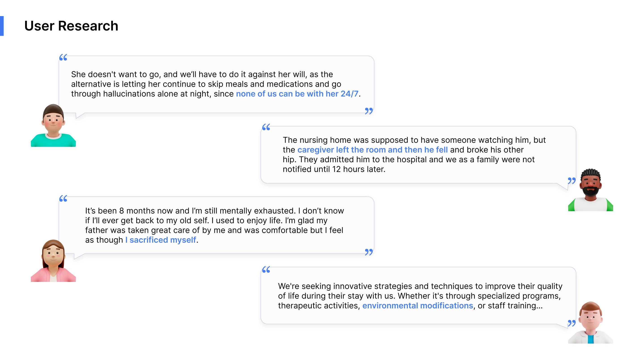This screenshot has width=644, height=362.
Task: Click 'caregiver left the room and then he fell' text
Action: click(373, 150)
